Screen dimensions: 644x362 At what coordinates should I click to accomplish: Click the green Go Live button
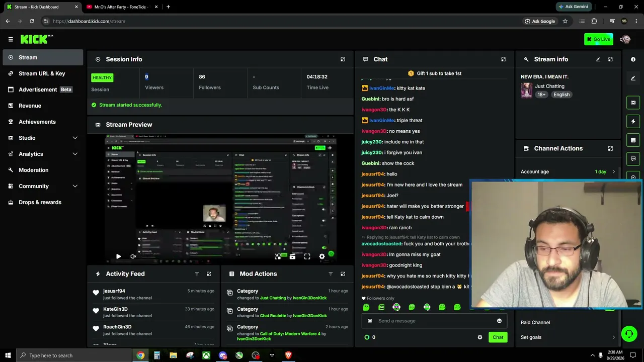point(598,39)
